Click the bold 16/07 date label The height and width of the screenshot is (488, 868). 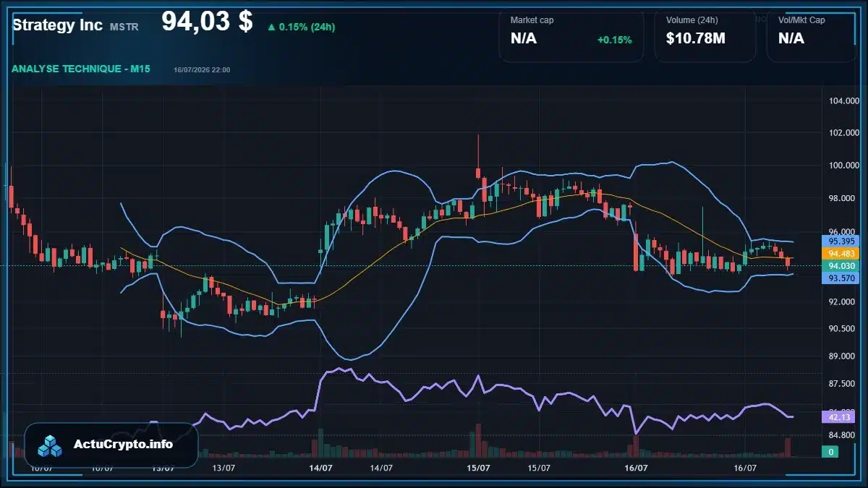click(x=636, y=468)
